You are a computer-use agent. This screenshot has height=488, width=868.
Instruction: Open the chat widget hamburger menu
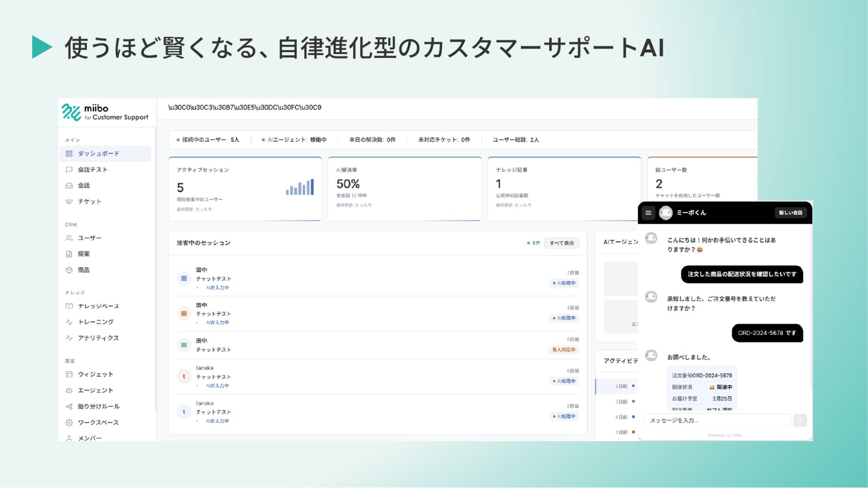(x=648, y=213)
